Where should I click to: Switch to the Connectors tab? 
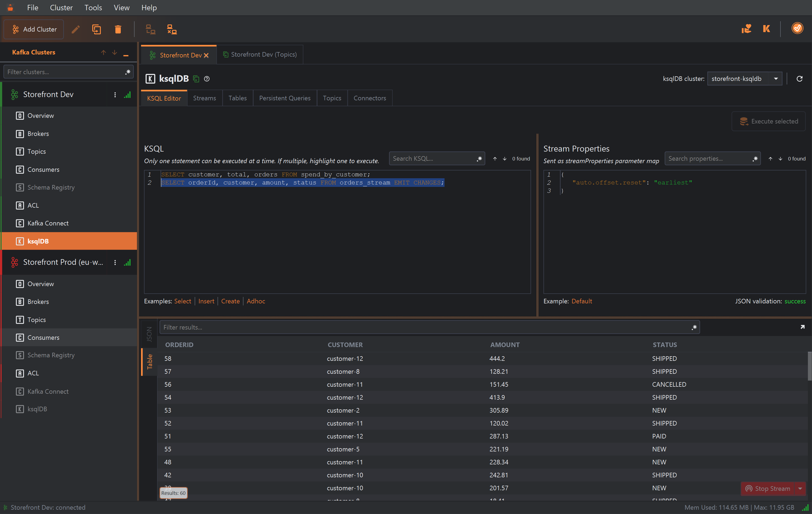point(370,98)
